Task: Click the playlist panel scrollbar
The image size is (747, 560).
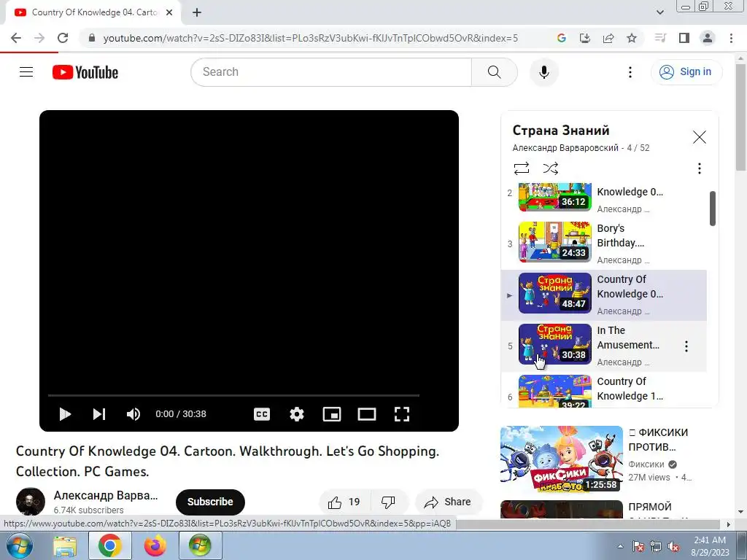Action: coord(713,209)
